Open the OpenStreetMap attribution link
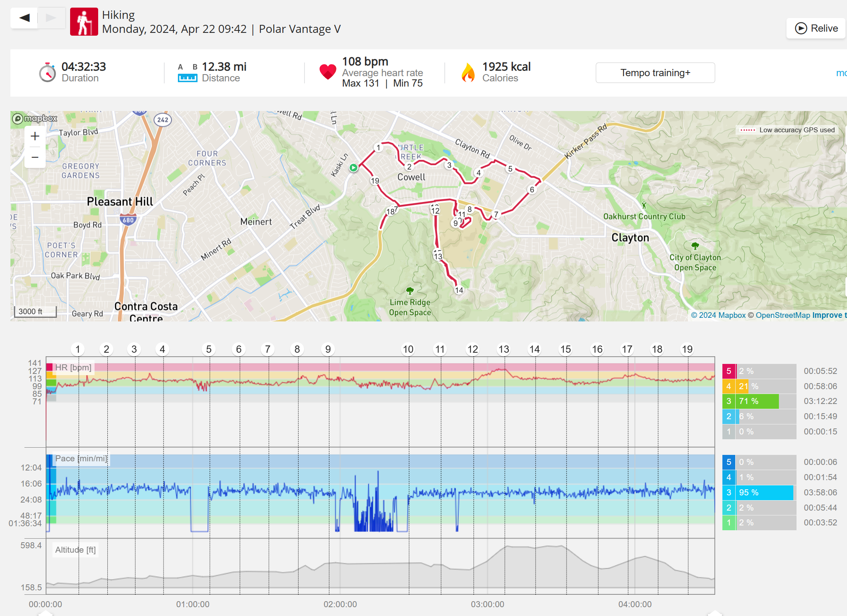The width and height of the screenshot is (847, 616). coord(782,315)
